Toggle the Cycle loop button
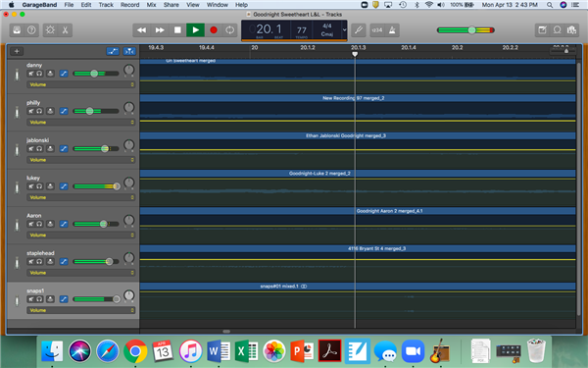The height and width of the screenshot is (368, 588). [x=230, y=30]
